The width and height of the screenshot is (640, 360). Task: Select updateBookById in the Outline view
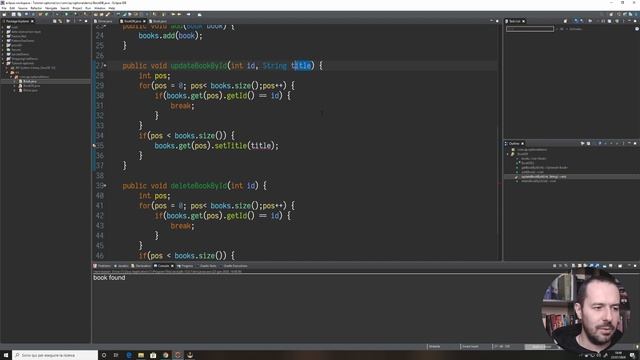543,177
